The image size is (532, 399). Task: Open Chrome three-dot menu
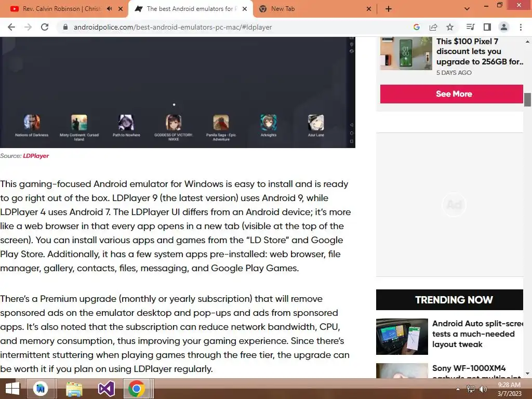[521, 27]
